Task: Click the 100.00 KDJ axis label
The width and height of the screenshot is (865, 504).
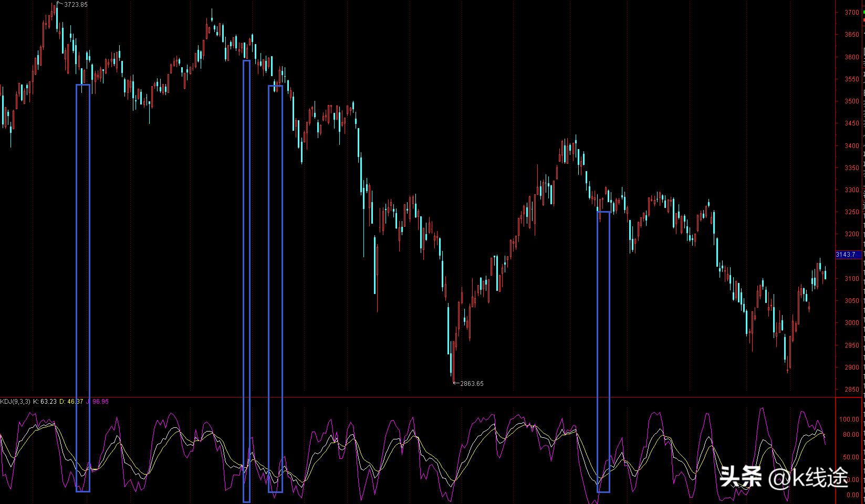Action: [x=849, y=419]
